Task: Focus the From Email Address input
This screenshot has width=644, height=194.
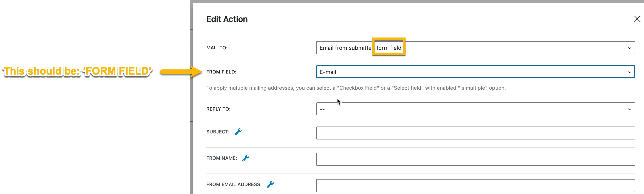Action: pos(475,186)
